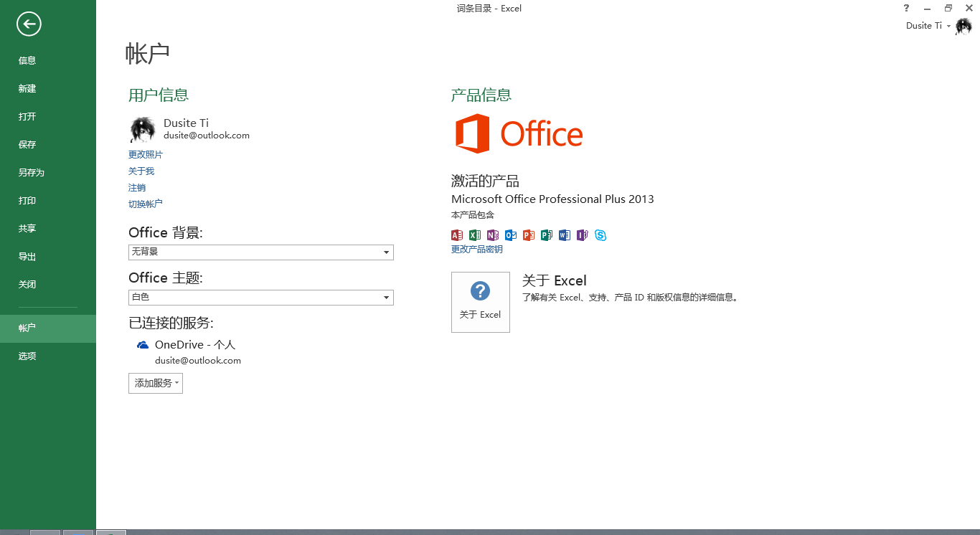Viewport: 980px width, 535px height.
Task: Open the Office 背景 dropdown
Action: 261,252
